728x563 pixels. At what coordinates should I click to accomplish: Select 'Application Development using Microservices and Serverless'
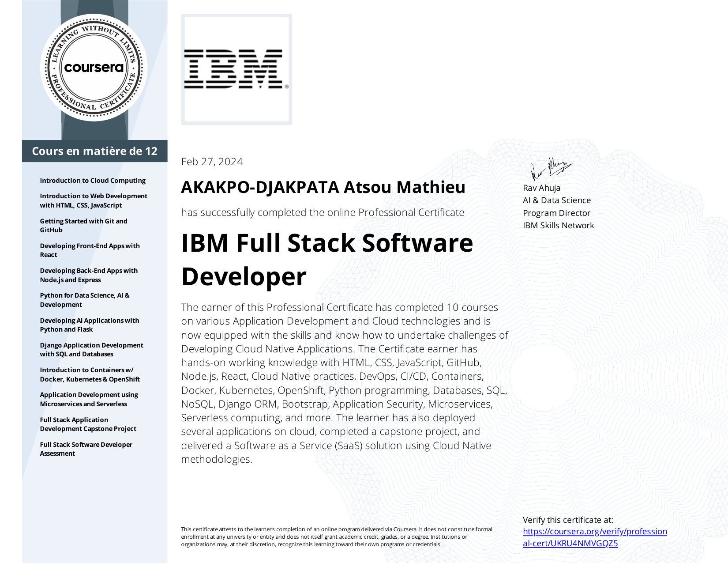click(x=89, y=399)
